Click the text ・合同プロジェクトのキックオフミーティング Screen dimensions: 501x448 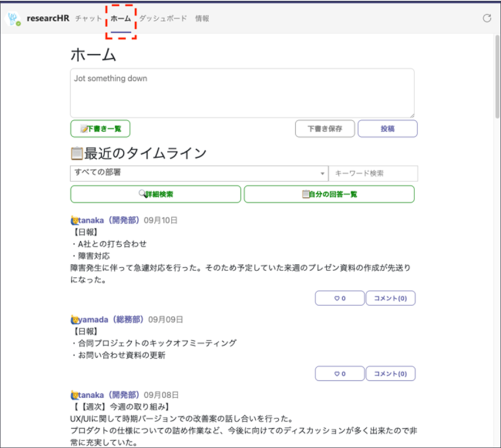pyautogui.click(x=154, y=343)
